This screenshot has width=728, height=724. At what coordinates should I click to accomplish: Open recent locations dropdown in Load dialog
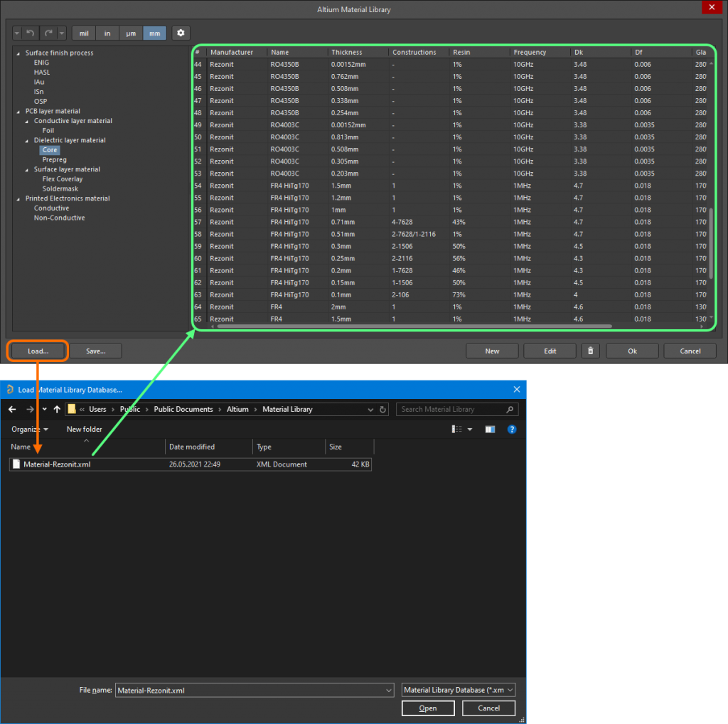tap(44, 409)
